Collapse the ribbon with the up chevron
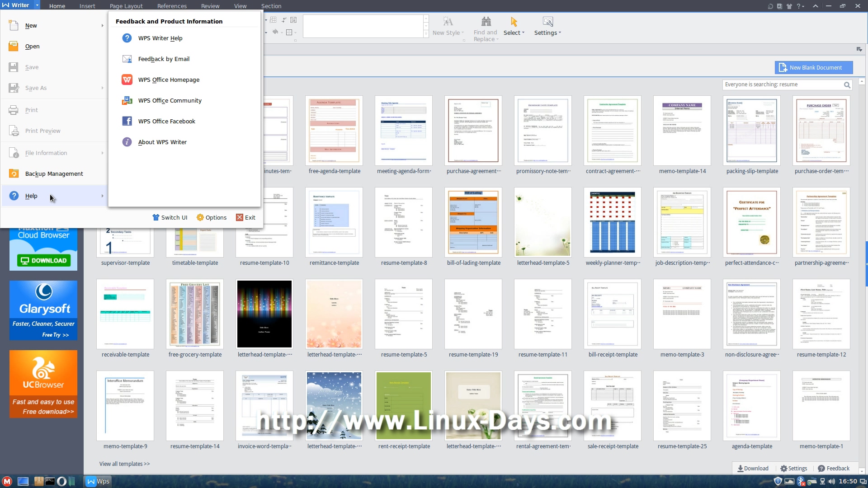 pyautogui.click(x=816, y=6)
